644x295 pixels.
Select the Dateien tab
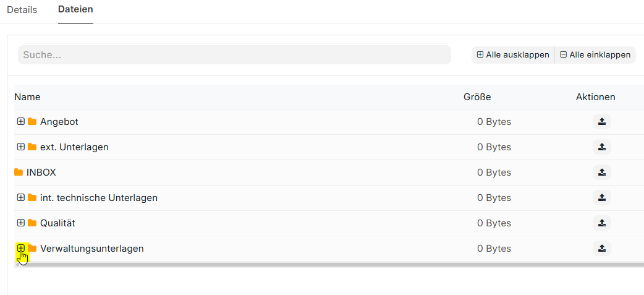coord(75,10)
